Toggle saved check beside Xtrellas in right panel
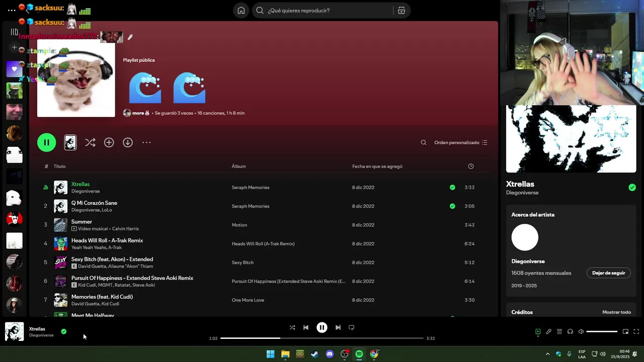This screenshot has height=362, width=644. [x=632, y=188]
